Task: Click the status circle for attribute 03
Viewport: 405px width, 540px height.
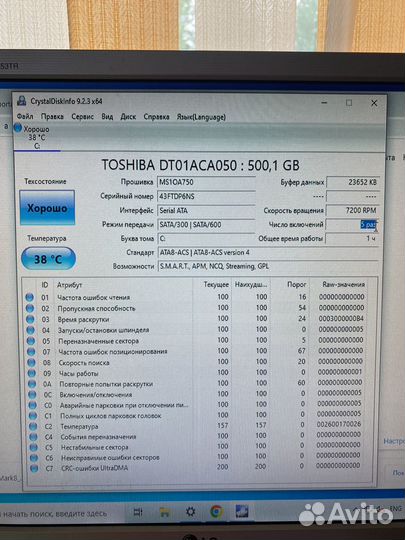Action: [30, 319]
